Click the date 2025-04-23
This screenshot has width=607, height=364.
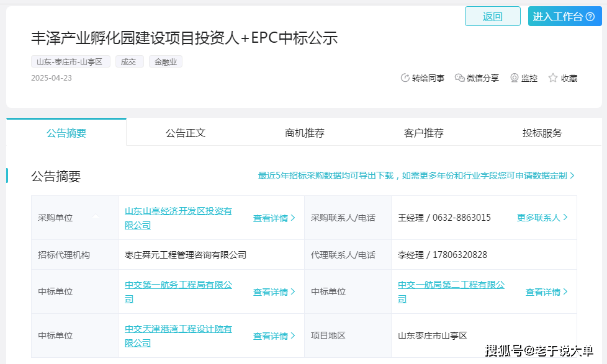52,78
